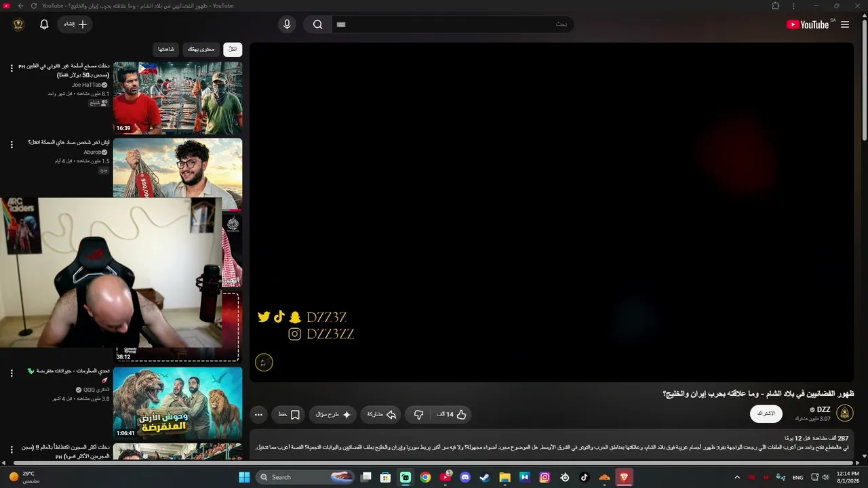The width and height of the screenshot is (868, 488).
Task: Reload the page
Action: click(x=34, y=6)
